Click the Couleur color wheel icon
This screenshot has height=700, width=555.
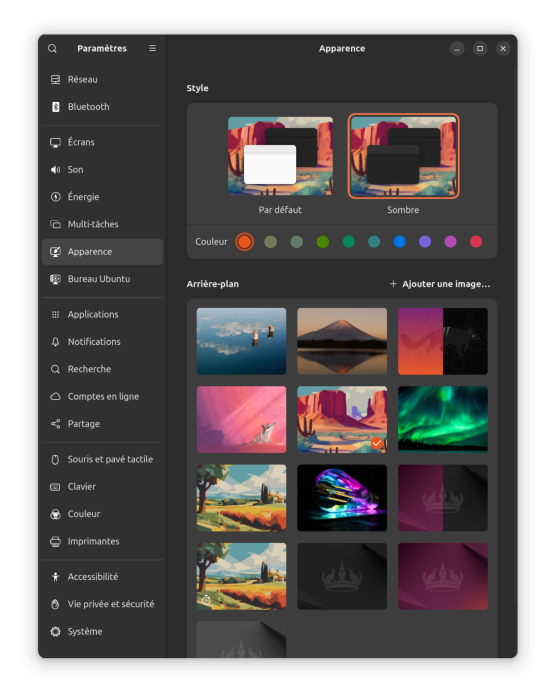55,514
